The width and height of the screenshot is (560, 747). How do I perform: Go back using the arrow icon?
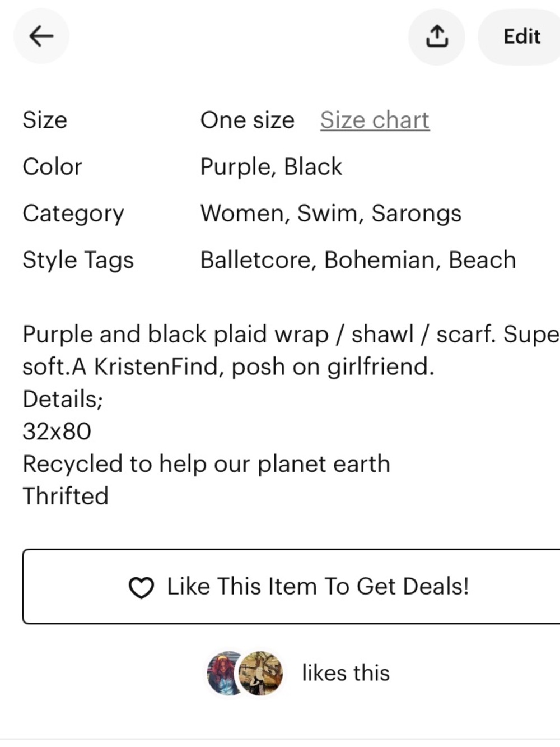point(41,36)
